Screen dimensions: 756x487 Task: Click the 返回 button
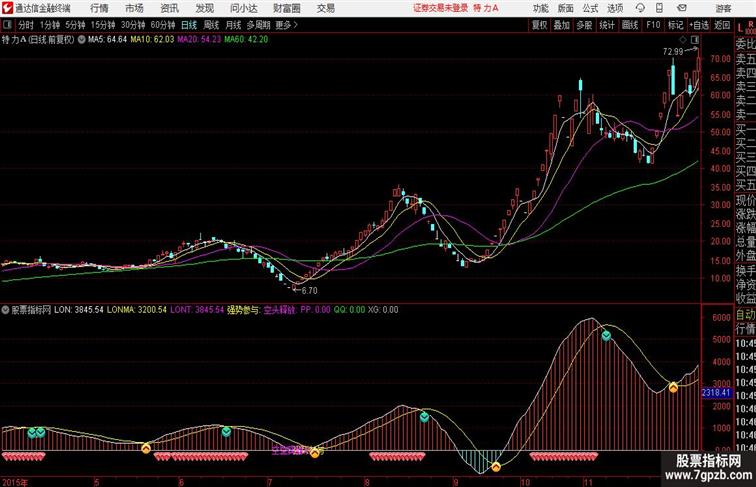[x=722, y=25]
